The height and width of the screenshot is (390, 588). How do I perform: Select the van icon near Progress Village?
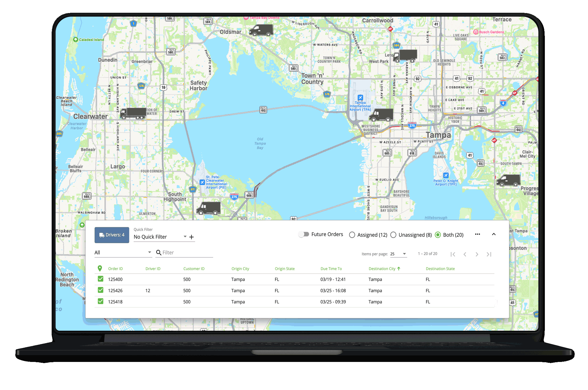508,181
